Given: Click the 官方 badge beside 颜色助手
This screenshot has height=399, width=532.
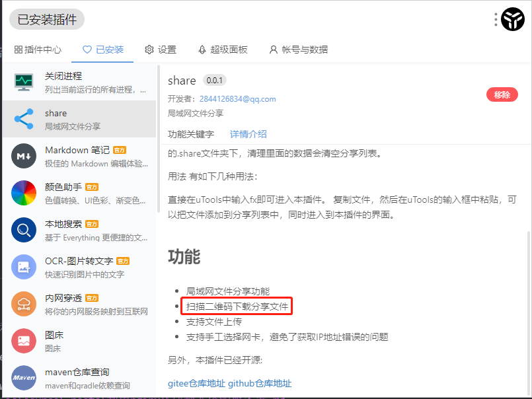Looking at the screenshot, I should (92, 187).
